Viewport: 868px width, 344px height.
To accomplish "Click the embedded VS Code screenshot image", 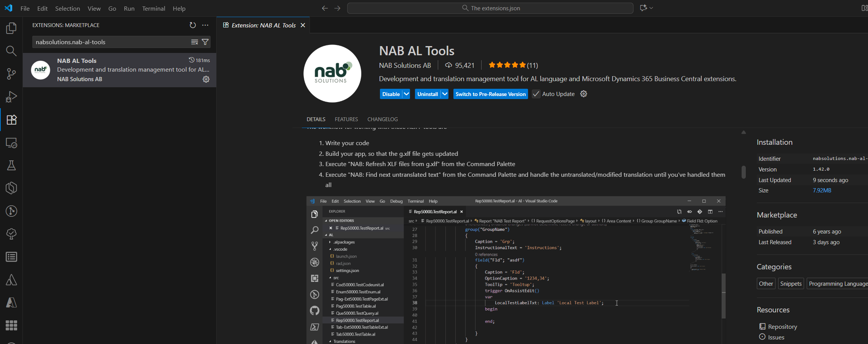I will coord(516,270).
